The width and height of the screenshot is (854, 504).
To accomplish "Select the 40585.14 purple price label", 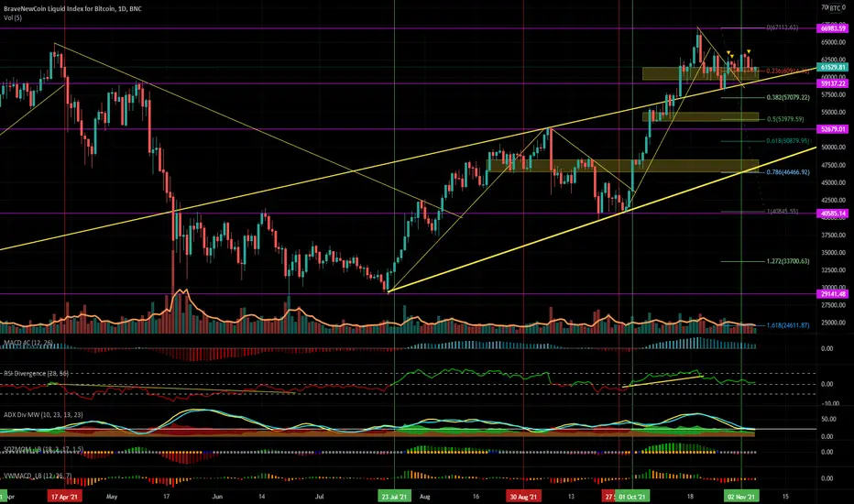I will tap(833, 214).
